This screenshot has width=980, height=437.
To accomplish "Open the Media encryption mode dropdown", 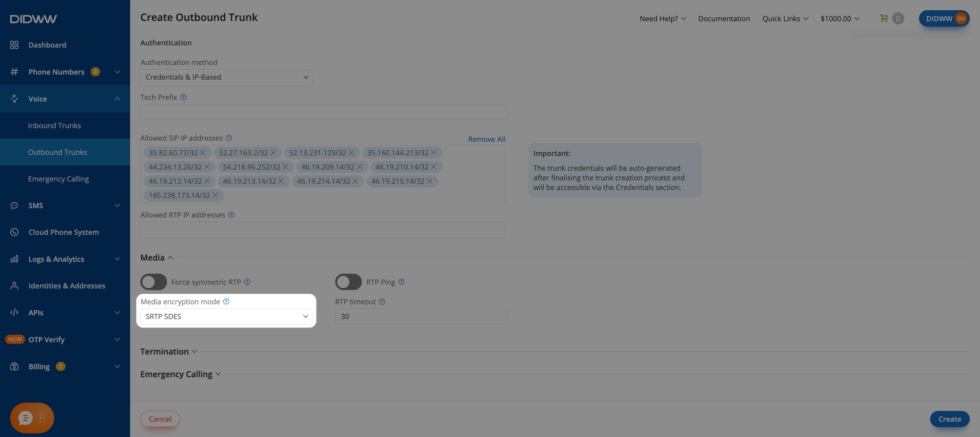I will point(226,317).
